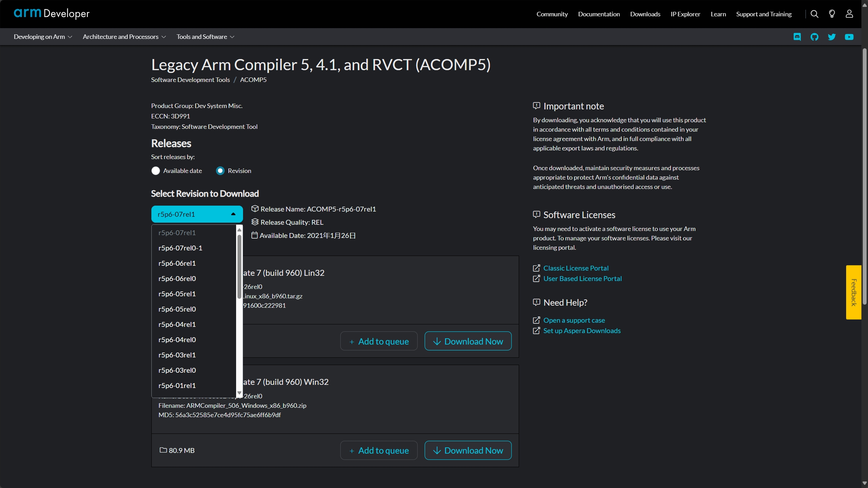Collapse the r5p6-07rel1 revision dropdown

click(197, 214)
